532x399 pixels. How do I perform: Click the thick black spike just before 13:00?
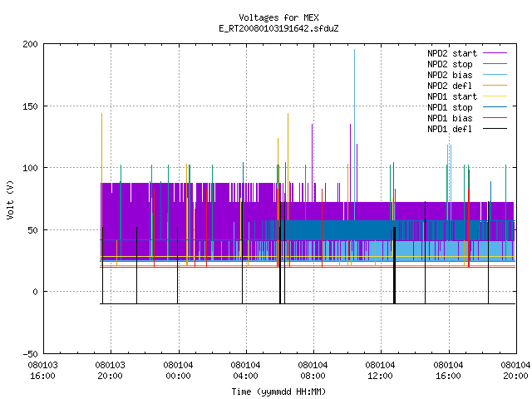click(394, 265)
